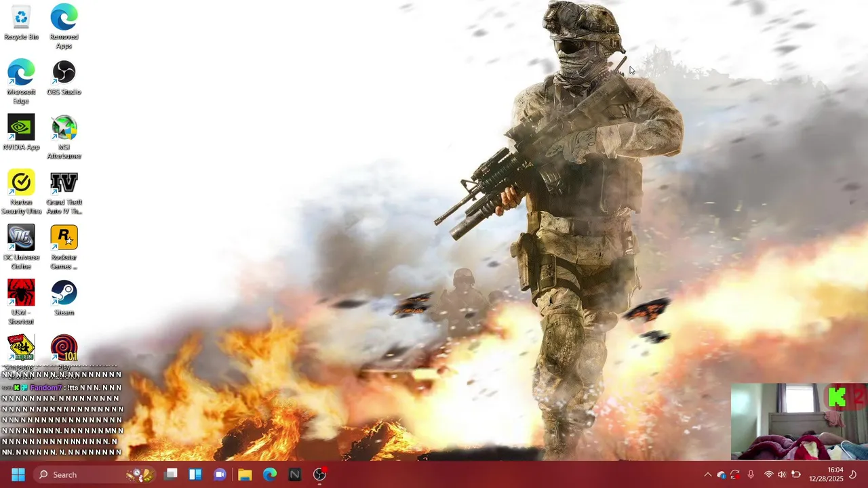Click the webcam overlay thumbnail
Image resolution: width=868 pixels, height=488 pixels.
(800, 422)
